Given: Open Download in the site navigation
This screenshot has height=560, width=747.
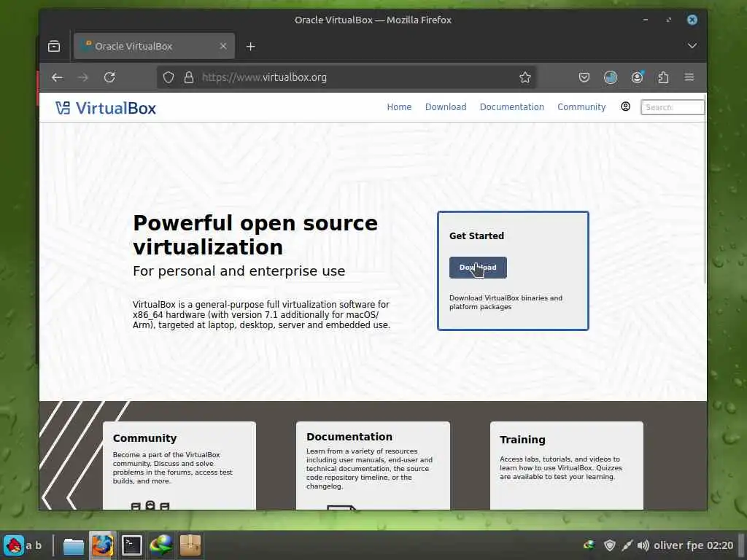Looking at the screenshot, I should pyautogui.click(x=446, y=107).
